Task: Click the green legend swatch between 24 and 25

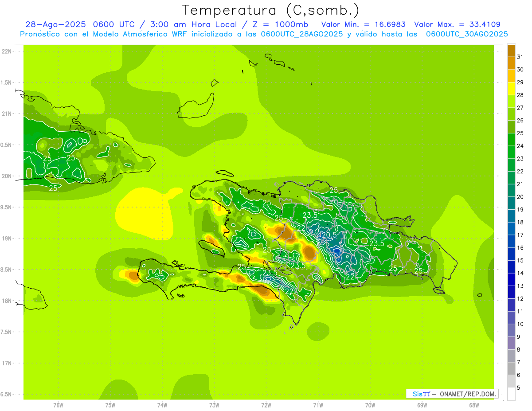Action: (511, 139)
